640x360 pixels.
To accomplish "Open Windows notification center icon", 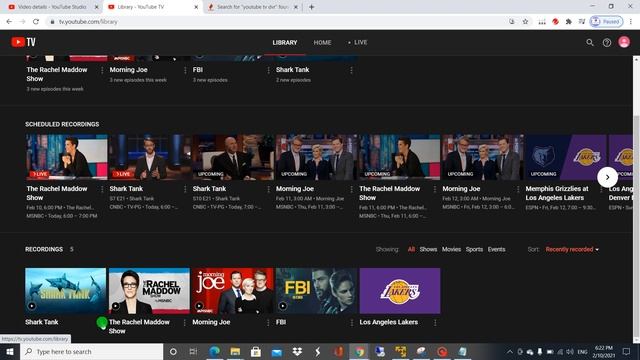I will (x=627, y=351).
